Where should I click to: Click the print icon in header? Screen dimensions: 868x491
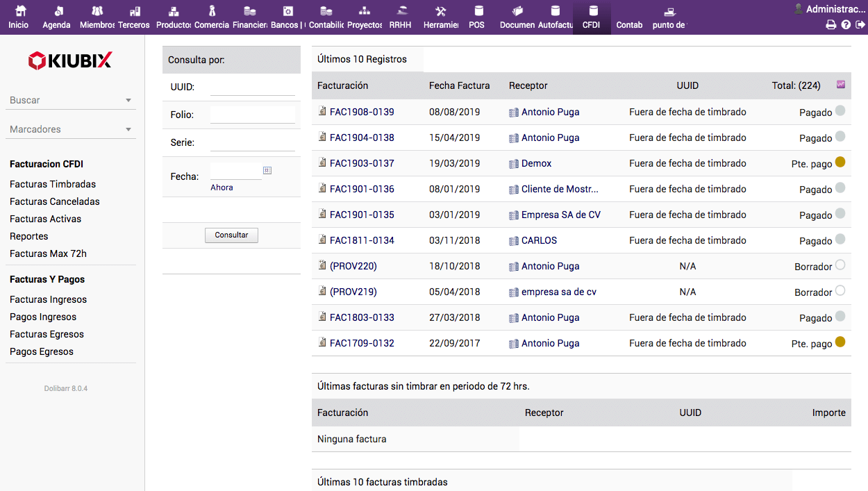[x=831, y=25]
